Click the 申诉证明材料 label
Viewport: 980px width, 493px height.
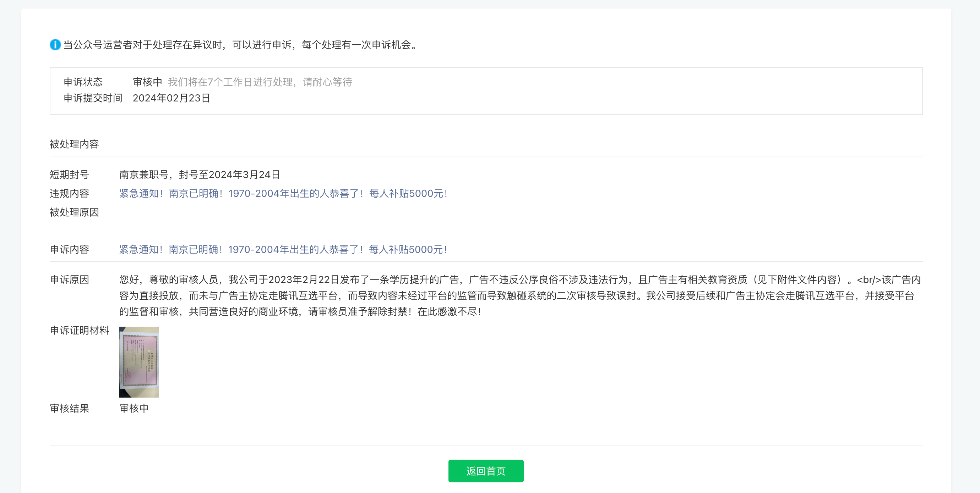point(79,330)
